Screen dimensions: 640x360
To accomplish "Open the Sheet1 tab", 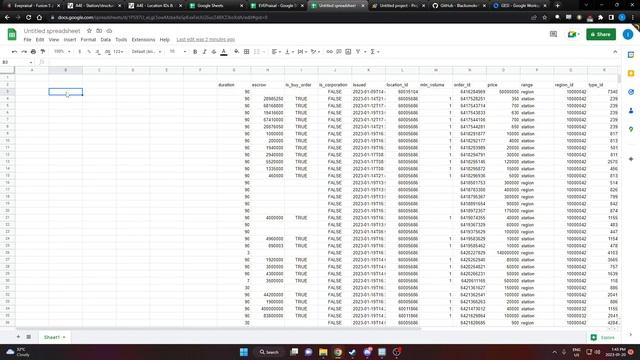I will (x=54, y=337).
